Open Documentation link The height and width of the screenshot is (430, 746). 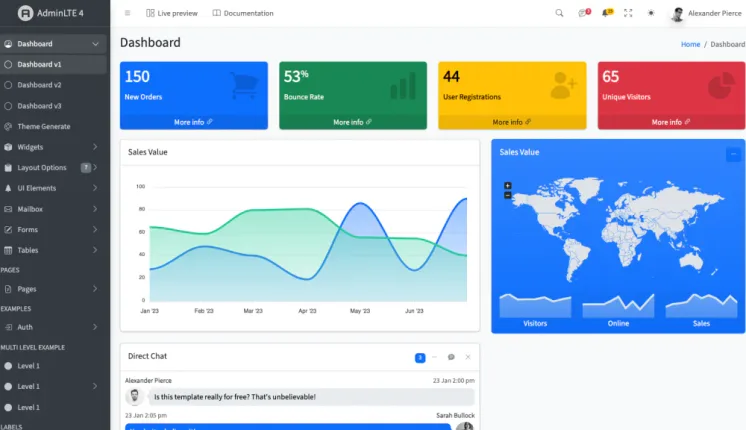click(243, 13)
